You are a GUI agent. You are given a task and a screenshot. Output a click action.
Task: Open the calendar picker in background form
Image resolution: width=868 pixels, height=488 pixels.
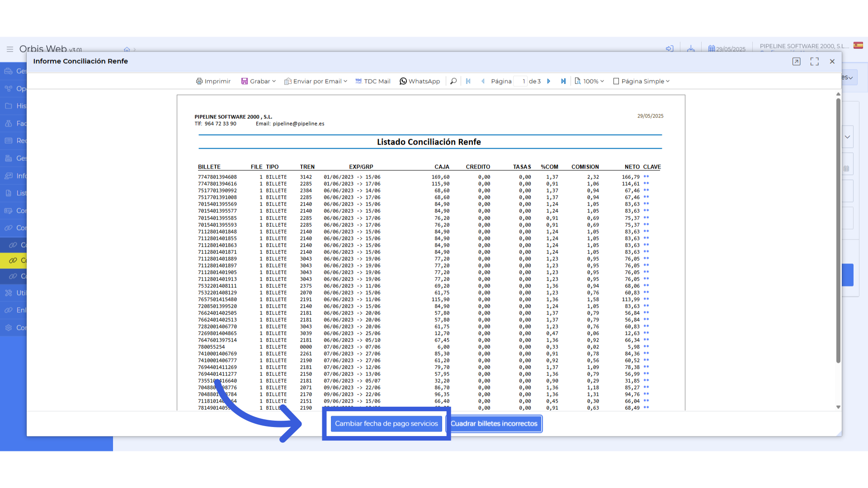pos(846,169)
